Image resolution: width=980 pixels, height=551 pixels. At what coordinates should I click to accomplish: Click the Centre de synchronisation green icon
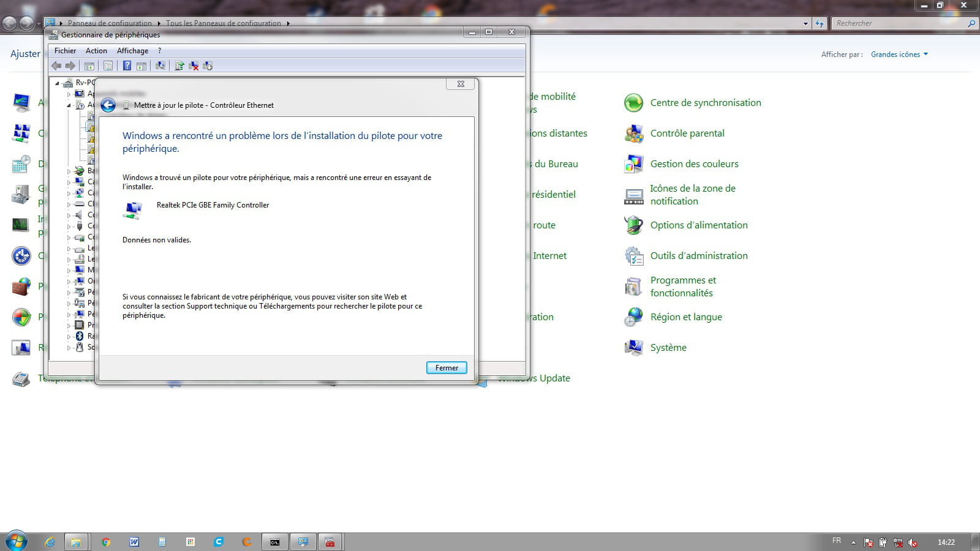[x=633, y=103]
